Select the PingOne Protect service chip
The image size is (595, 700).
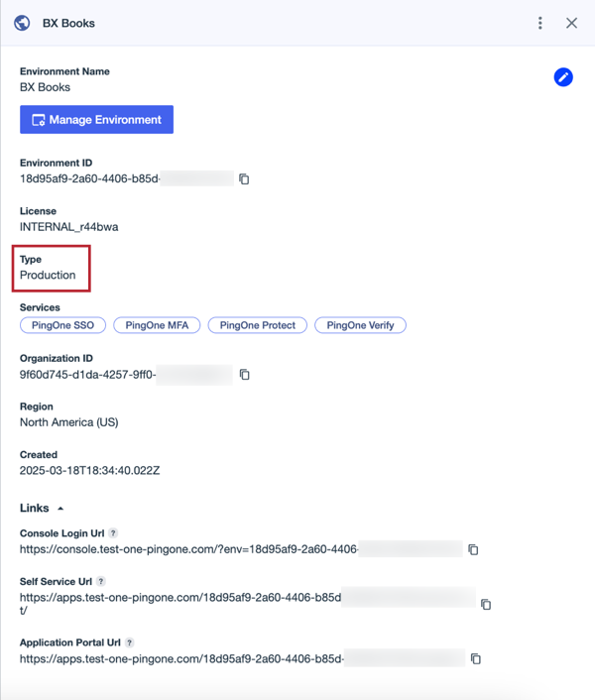pos(258,325)
